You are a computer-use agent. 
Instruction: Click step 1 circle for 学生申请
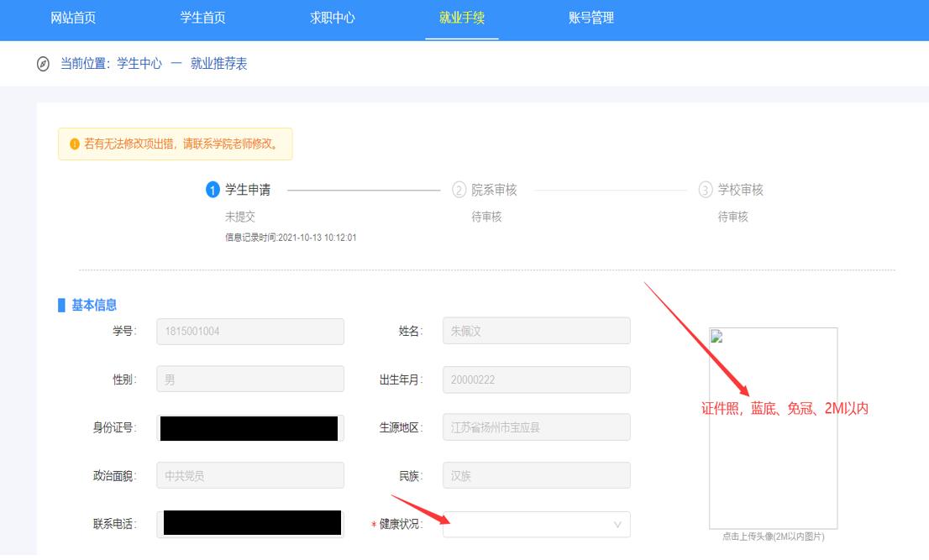[213, 191]
